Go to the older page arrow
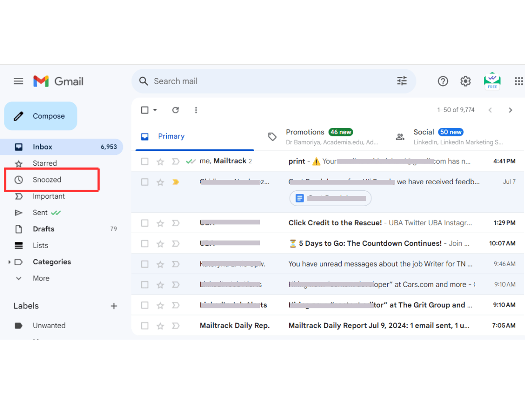This screenshot has height=420, width=525. tap(510, 110)
